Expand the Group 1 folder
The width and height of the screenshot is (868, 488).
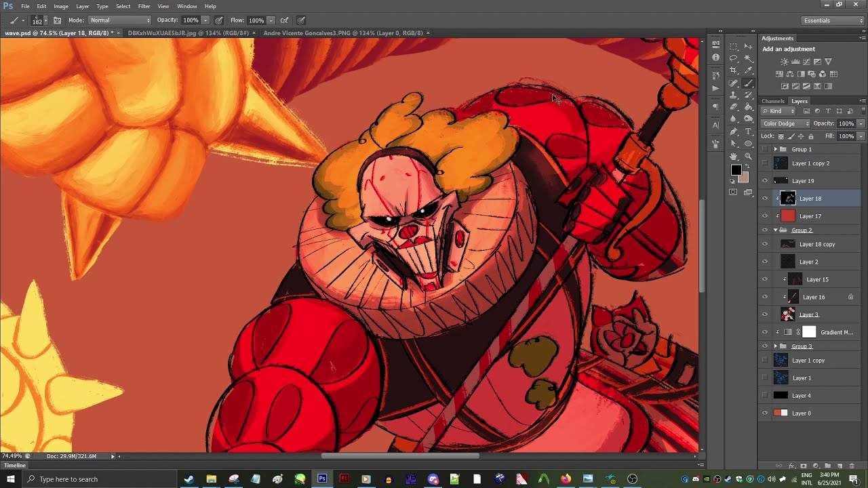(x=775, y=149)
